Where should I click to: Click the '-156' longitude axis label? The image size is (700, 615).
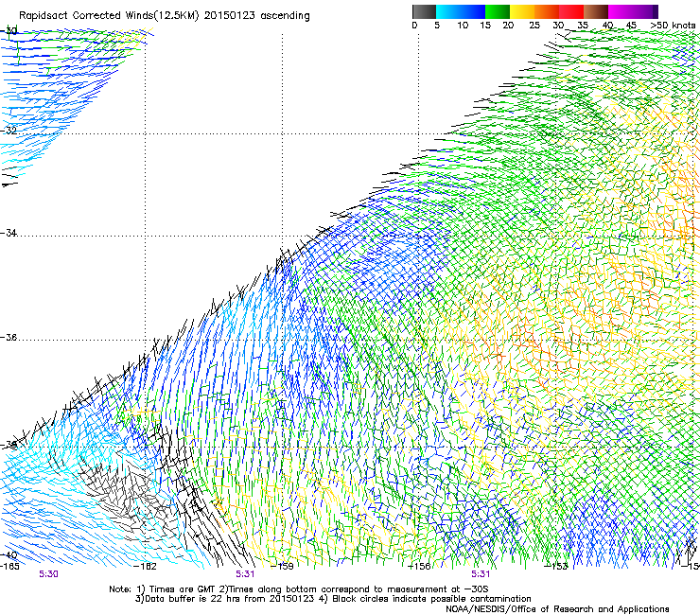coord(419,566)
